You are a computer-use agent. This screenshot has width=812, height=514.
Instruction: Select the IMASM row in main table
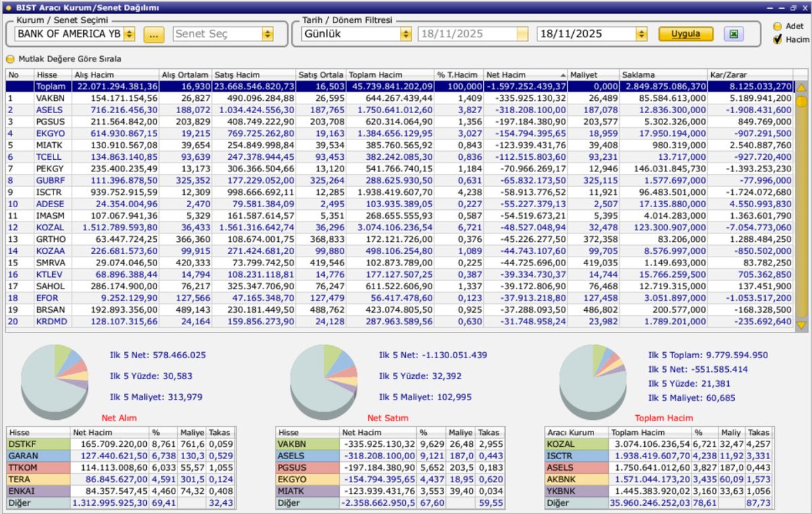click(399, 215)
